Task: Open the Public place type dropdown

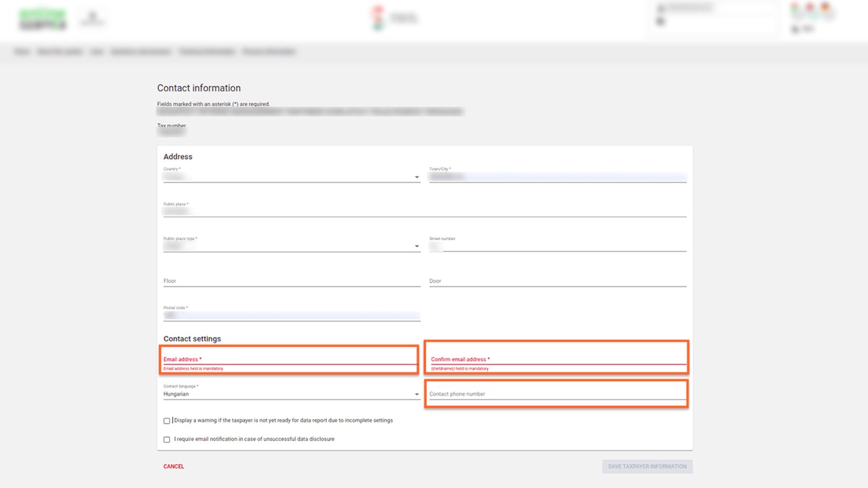Action: coord(417,246)
